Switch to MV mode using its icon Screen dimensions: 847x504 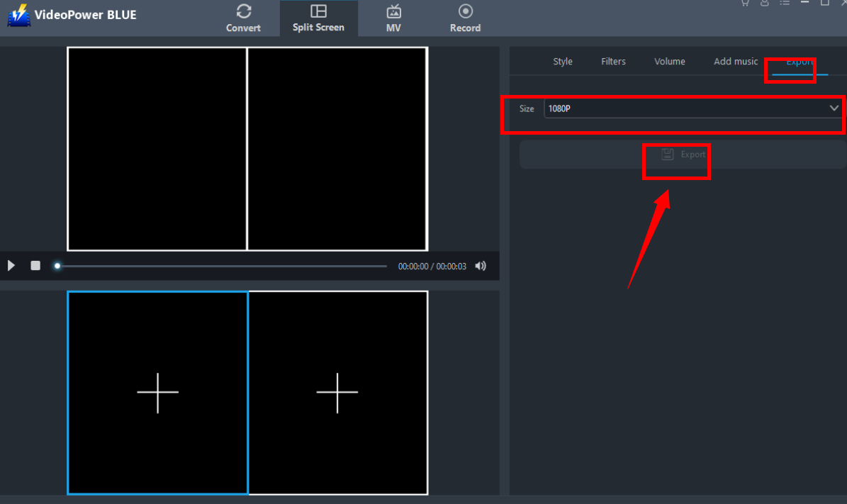[x=393, y=12]
